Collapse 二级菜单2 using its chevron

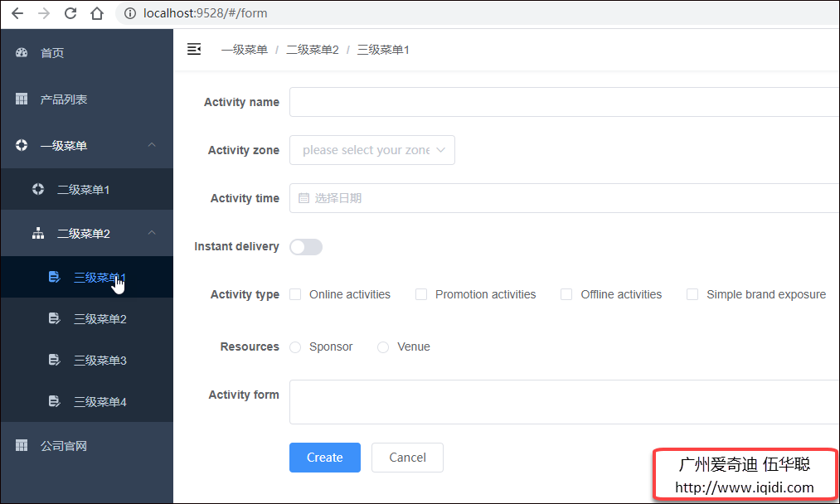point(152,232)
